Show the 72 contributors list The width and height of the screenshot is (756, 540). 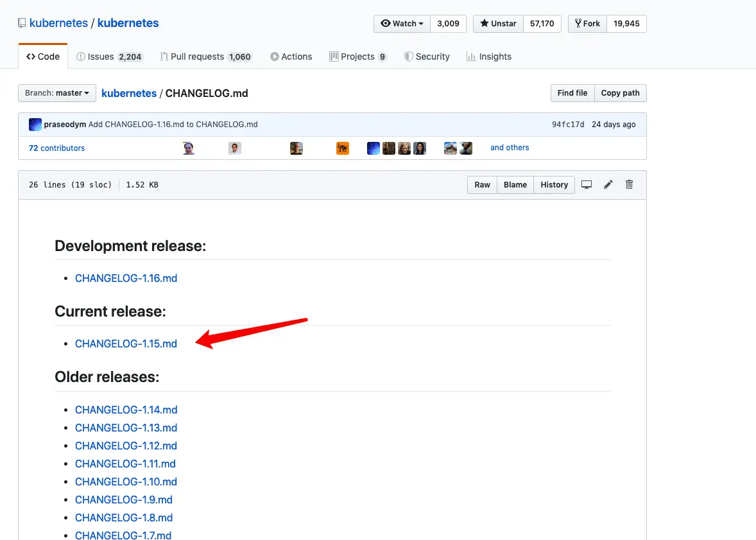pyautogui.click(x=56, y=148)
